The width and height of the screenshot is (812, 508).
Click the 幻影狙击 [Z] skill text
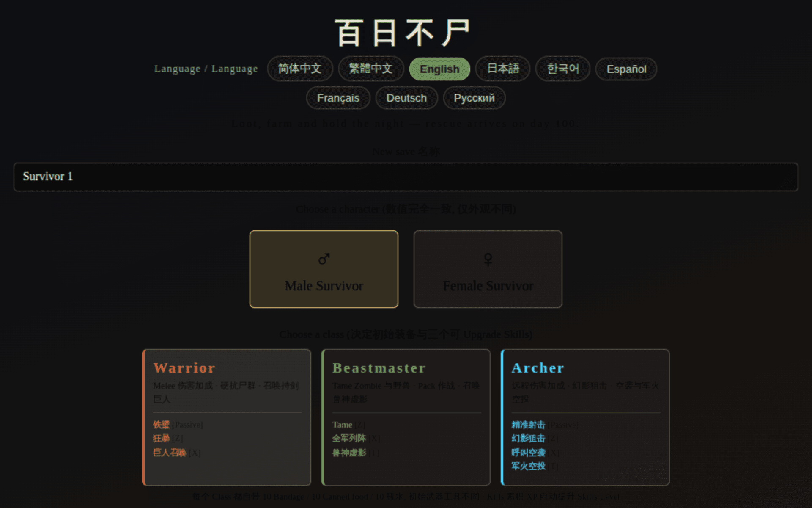(535, 438)
